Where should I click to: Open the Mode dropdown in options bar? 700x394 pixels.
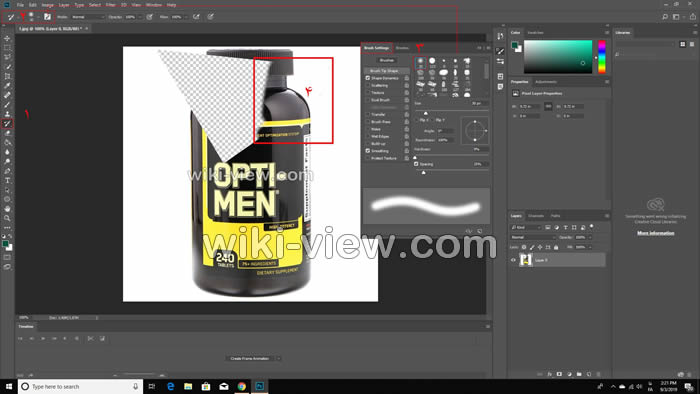[88, 17]
